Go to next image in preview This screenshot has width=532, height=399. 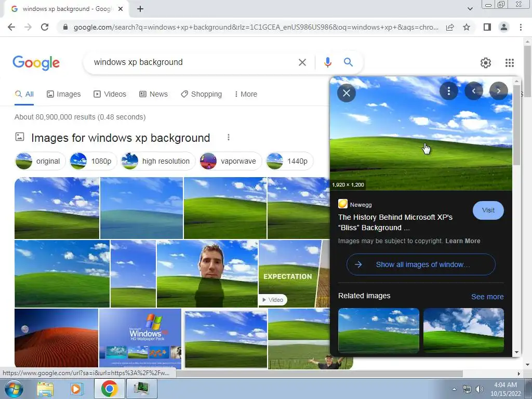[x=498, y=91]
